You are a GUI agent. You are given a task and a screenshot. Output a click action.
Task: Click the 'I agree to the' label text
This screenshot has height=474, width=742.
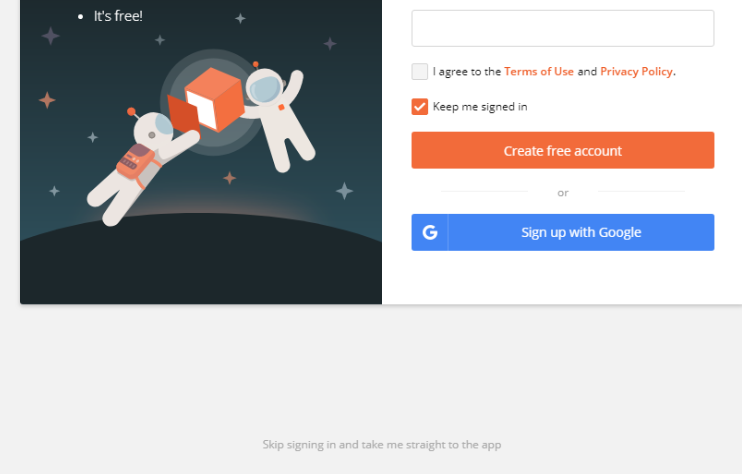466,71
